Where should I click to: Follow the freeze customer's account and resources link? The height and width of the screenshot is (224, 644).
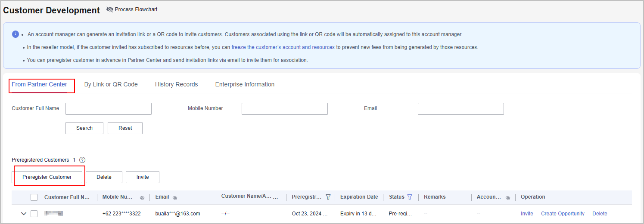[x=283, y=47]
